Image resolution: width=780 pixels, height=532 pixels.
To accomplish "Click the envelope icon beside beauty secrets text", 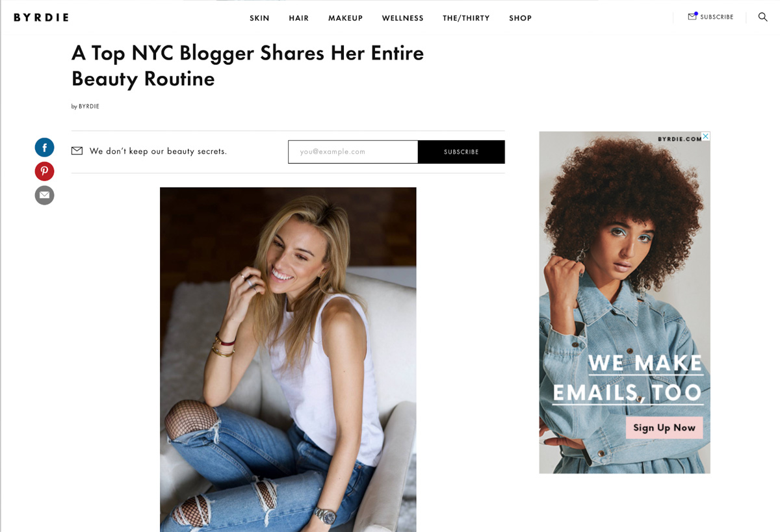I will coord(77,151).
